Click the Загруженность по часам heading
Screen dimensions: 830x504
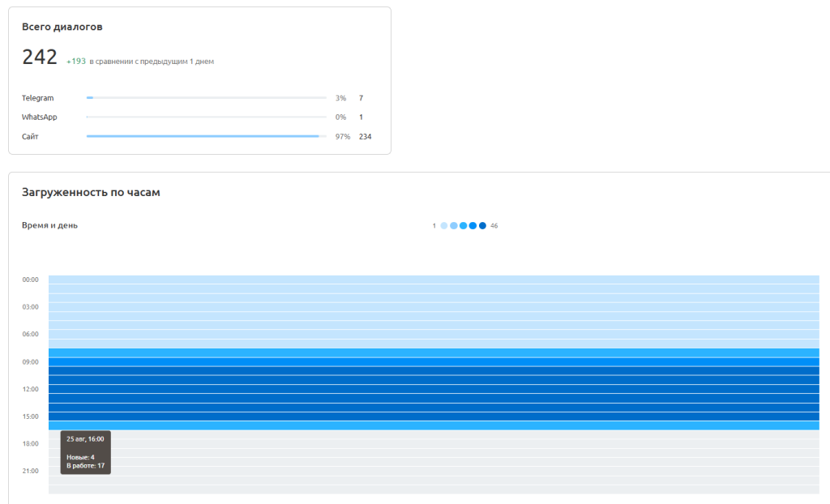tap(91, 193)
